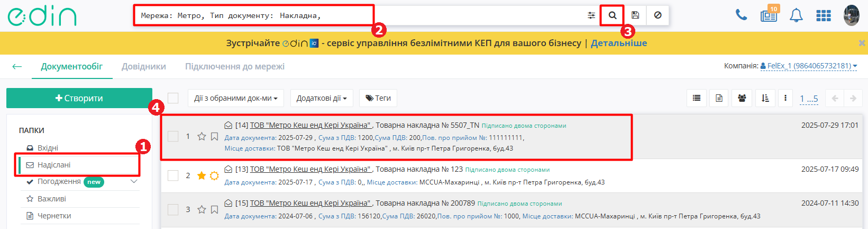Open the Документообіг tab
This screenshot has height=229, width=868.
point(72,66)
